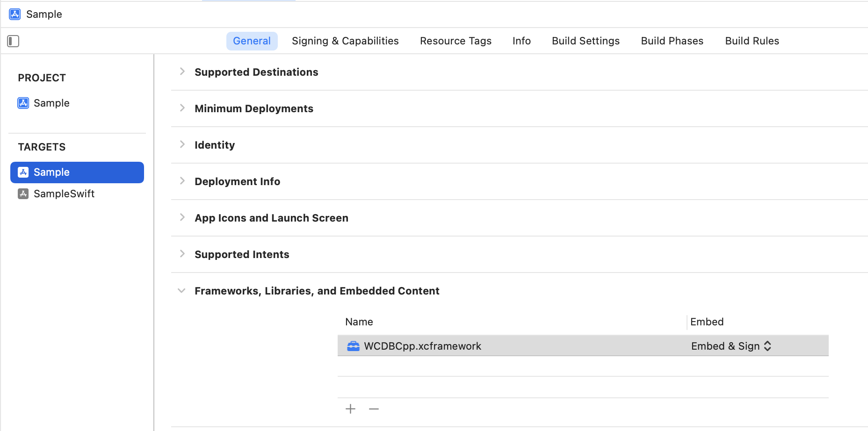Screen dimensions: 868x431
Task: Switch to the Info tab
Action: click(521, 41)
